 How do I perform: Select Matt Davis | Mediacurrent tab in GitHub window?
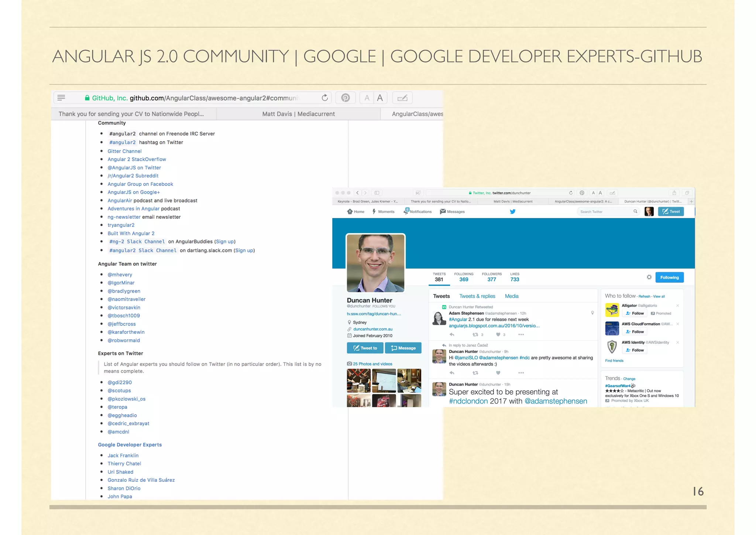(298, 114)
